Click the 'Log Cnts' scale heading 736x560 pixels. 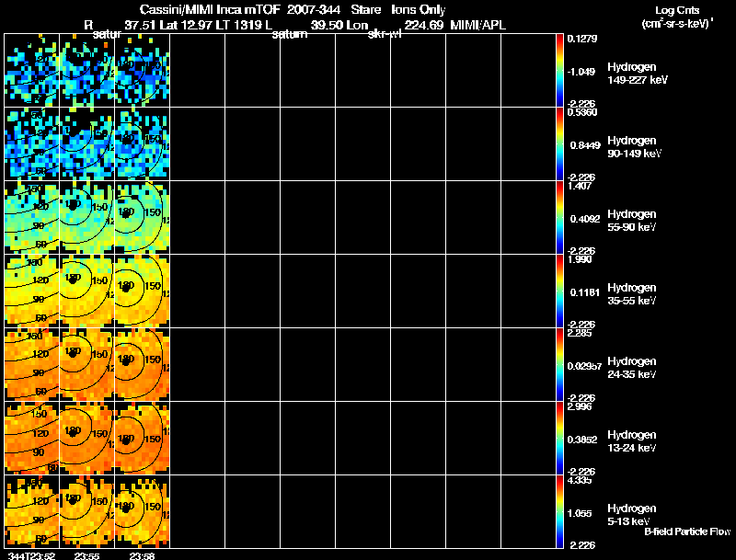coord(677,10)
